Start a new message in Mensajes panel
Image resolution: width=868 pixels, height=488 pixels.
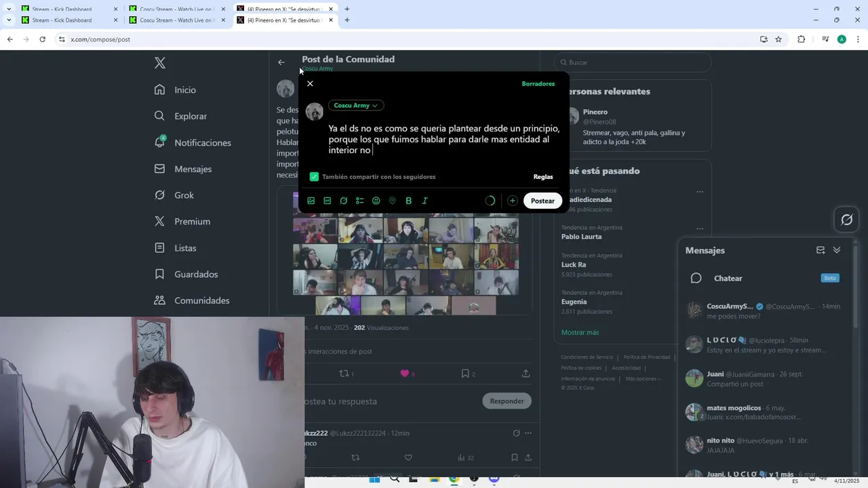pyautogui.click(x=821, y=250)
